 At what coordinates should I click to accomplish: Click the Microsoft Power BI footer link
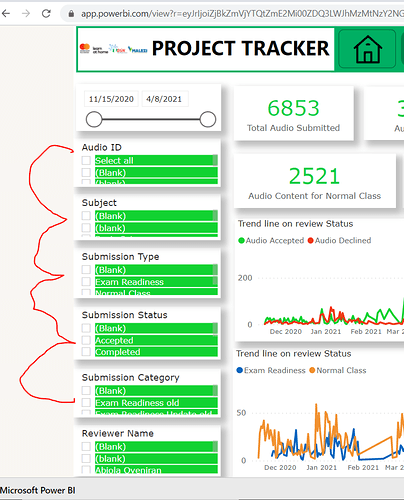[38, 490]
